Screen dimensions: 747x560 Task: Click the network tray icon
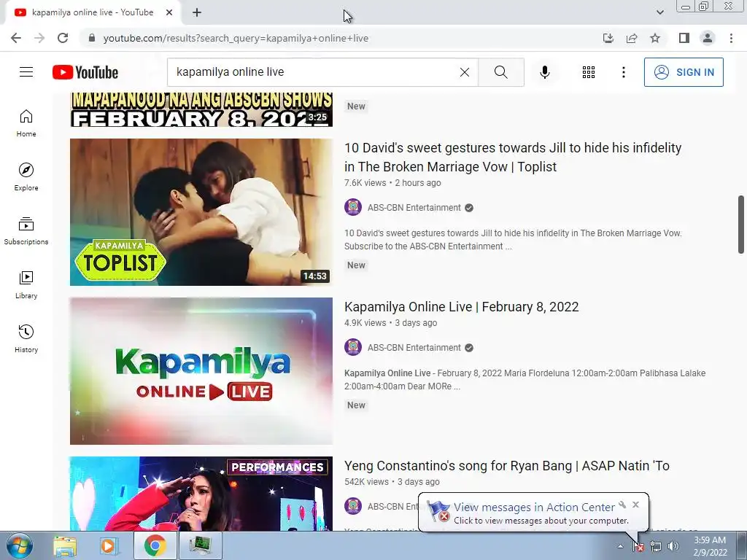656,546
